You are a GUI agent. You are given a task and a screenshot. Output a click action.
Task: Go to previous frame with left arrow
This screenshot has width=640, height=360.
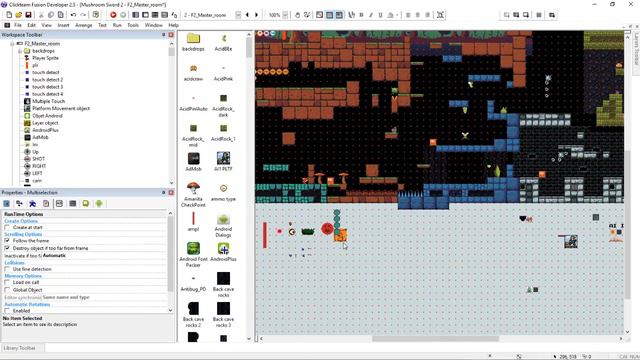[247, 15]
